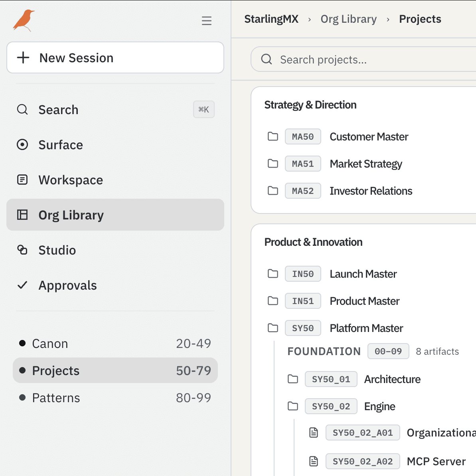Focus the Search projects field
The width and height of the screenshot is (476, 476).
(x=363, y=59)
